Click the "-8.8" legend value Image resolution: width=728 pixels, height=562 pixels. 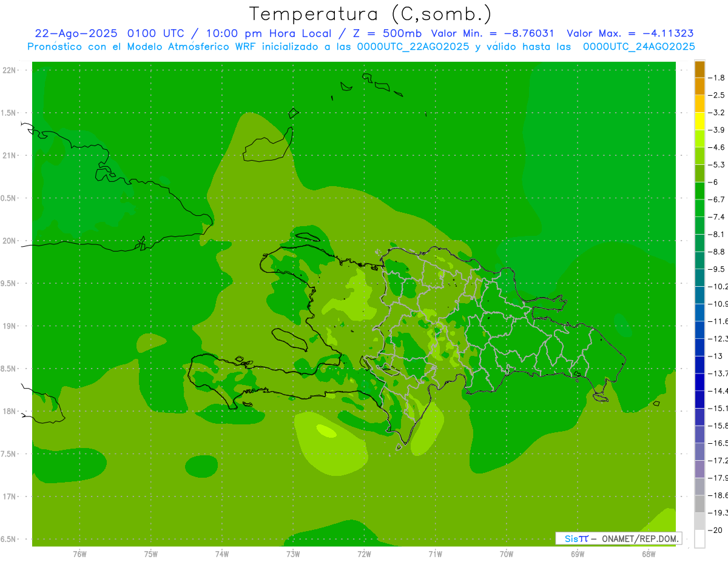[x=717, y=252]
